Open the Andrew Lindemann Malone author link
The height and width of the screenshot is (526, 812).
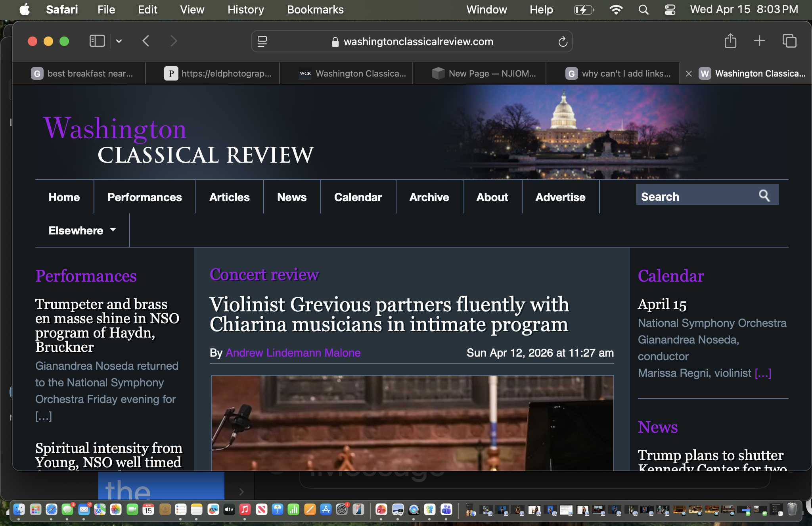(x=293, y=353)
